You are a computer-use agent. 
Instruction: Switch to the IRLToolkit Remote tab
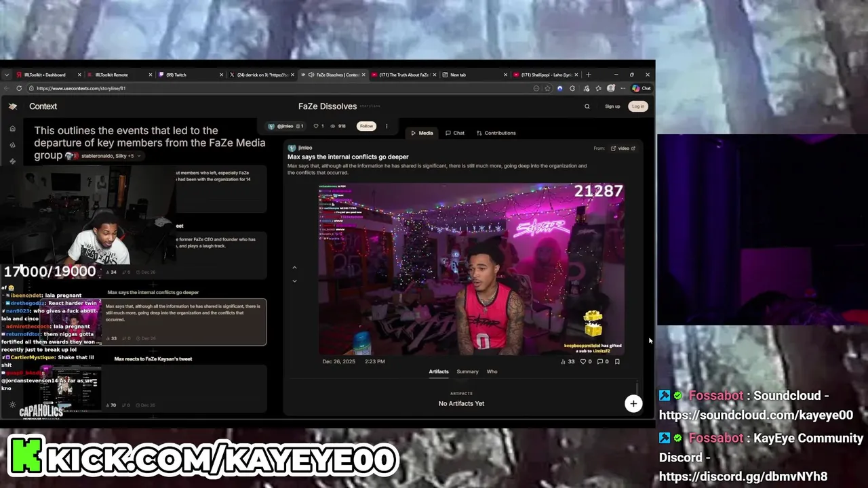click(119, 75)
